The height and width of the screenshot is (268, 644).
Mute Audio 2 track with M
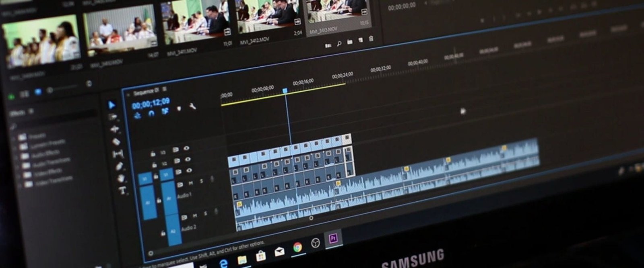pyautogui.click(x=195, y=216)
